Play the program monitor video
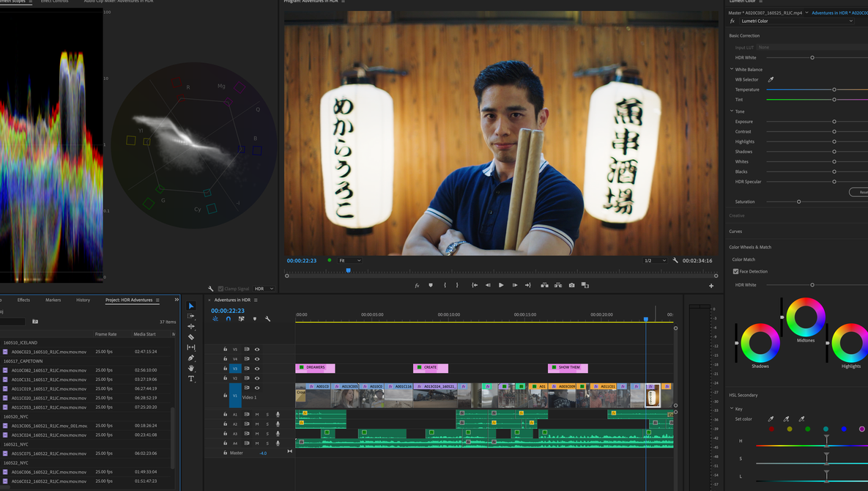 (501, 285)
